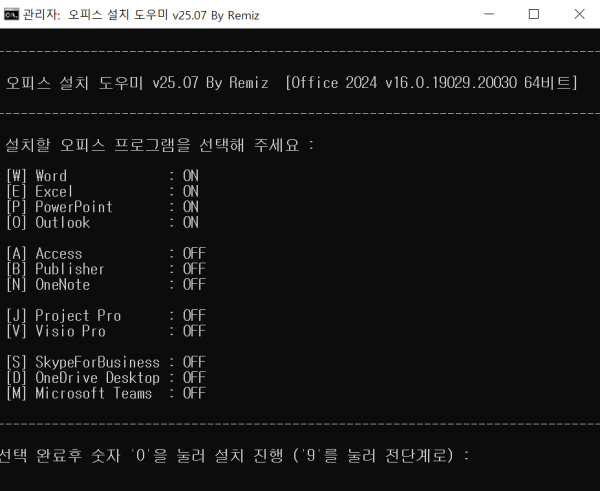Click the header '오피스 설치 도우미 v25.07 By Remiz' in console
The height and width of the screenshot is (491, 600).
click(x=137, y=83)
